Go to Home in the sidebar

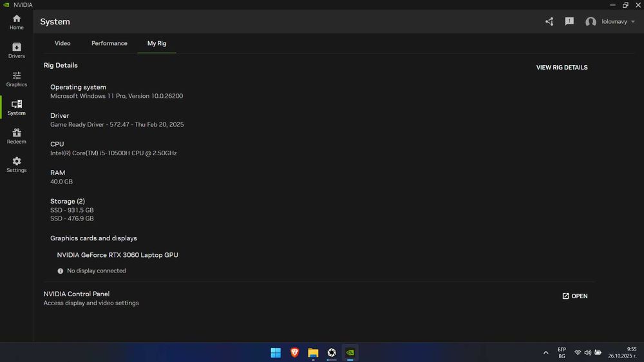17,22
